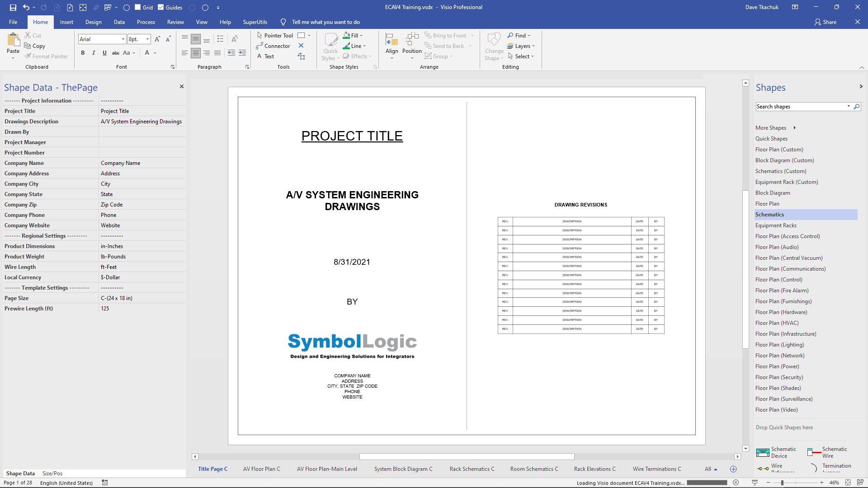Open Block Diagram (Custom) stencil

point(784,160)
